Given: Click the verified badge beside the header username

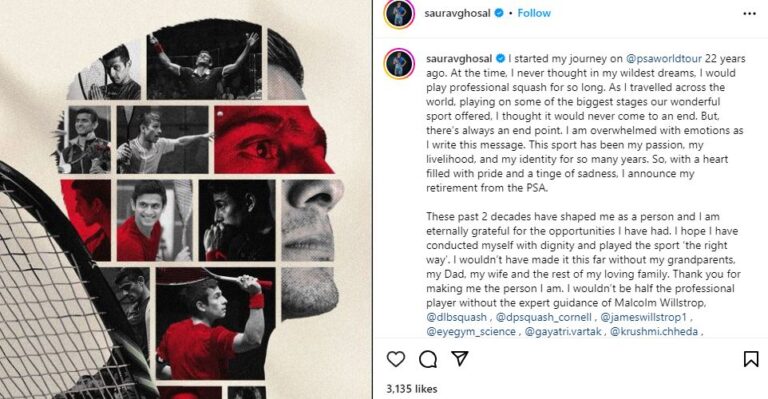Looking at the screenshot, I should pos(499,13).
